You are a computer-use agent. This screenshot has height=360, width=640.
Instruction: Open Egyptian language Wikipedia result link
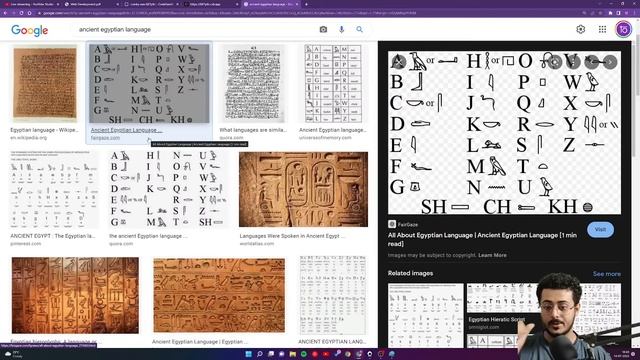45,130
